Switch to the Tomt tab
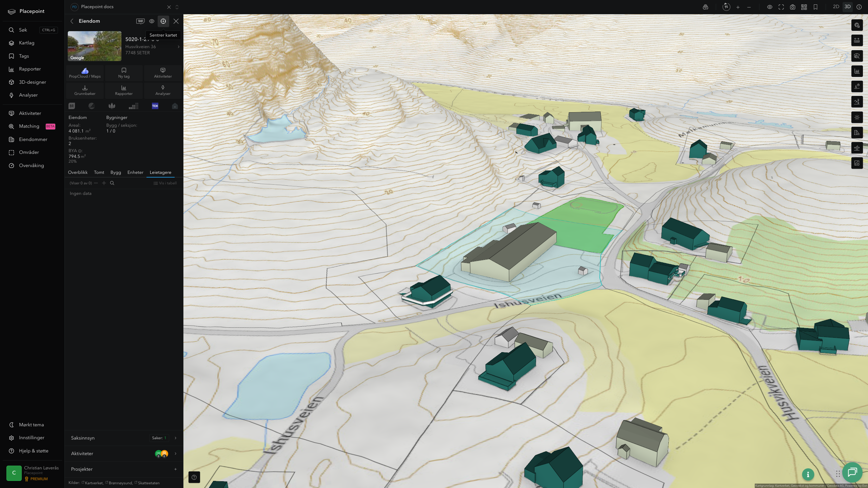Screen dimensions: 868x488 [99, 172]
